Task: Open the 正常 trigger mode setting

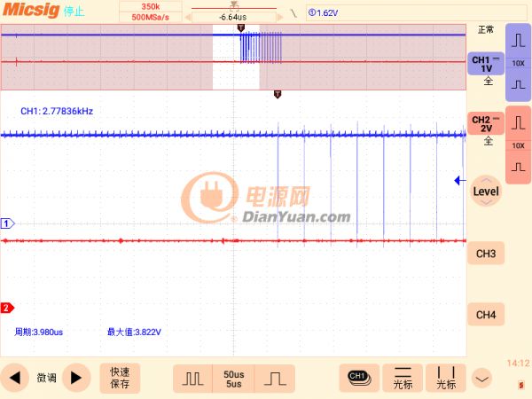Action: click(x=486, y=30)
